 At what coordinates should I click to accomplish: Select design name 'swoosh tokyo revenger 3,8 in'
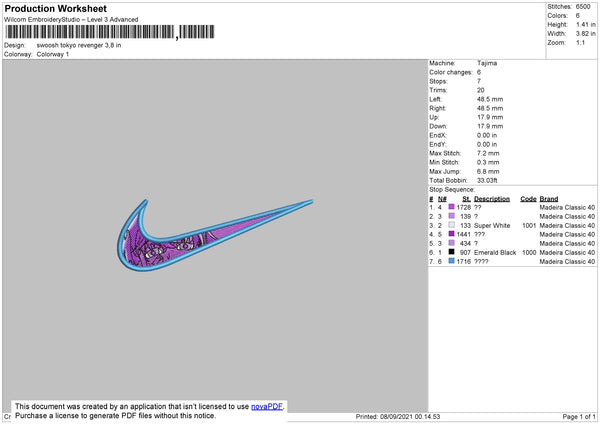pos(79,45)
